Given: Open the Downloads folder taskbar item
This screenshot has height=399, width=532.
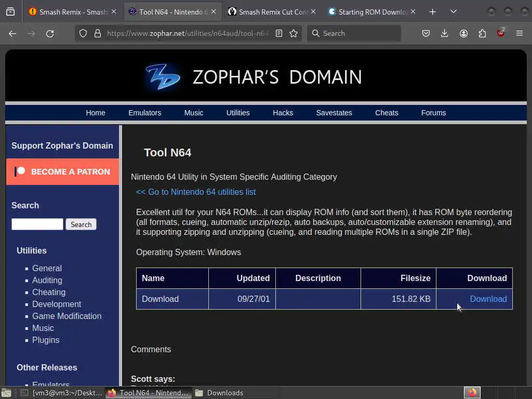Looking at the screenshot, I should [219, 393].
